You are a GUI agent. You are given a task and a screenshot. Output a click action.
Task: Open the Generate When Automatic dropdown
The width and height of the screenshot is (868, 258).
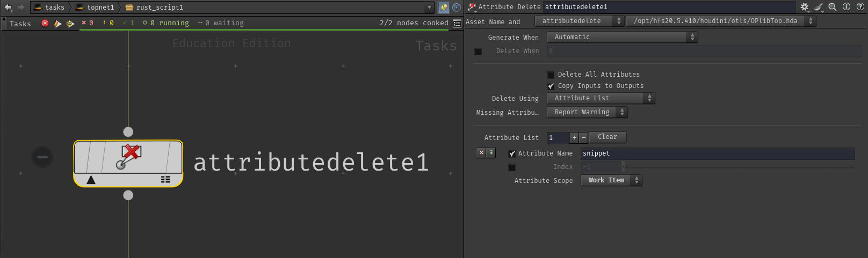coord(622,37)
